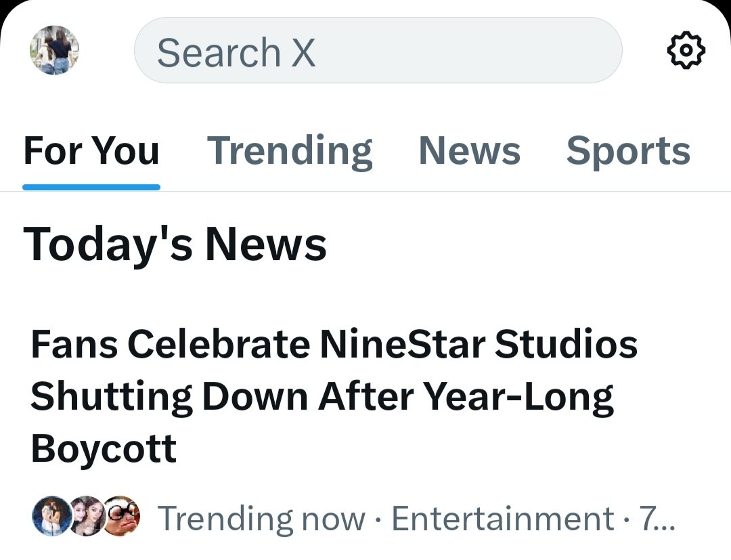Viewport: 731px width, 560px height.
Task: Click the word Boycott in headline
Action: click(x=104, y=448)
